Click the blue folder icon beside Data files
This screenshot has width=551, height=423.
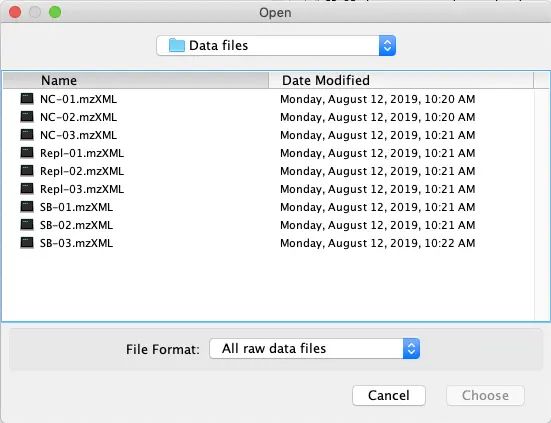tap(176, 45)
